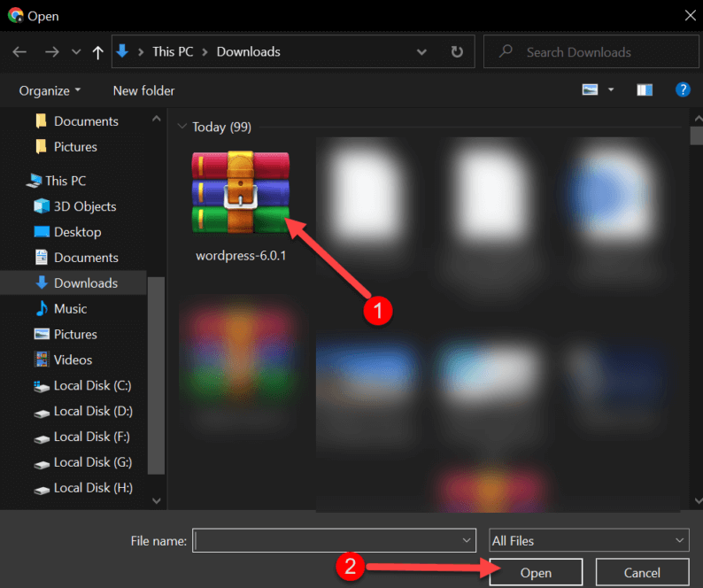Open Videos in the sidebar

tap(63, 360)
